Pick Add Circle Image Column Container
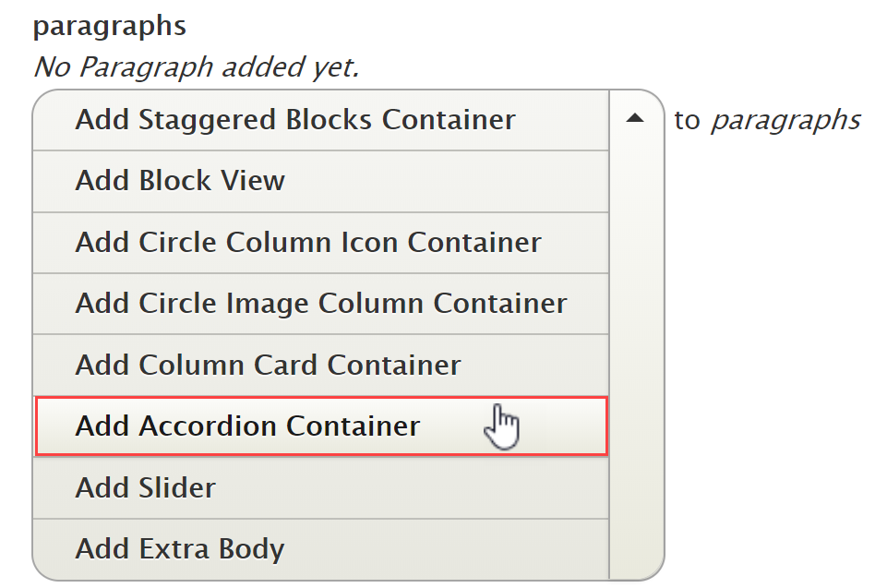Viewport: 875px width, 588px height. tap(321, 303)
